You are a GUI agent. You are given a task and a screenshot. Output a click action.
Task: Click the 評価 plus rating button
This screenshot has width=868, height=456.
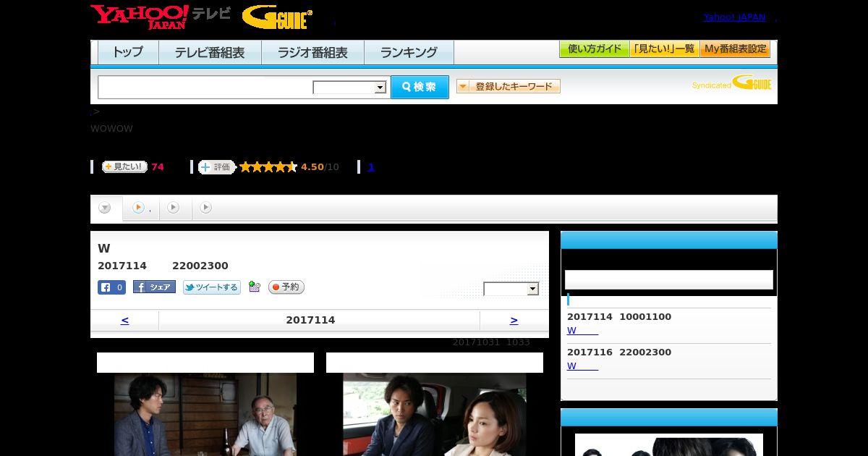point(217,167)
